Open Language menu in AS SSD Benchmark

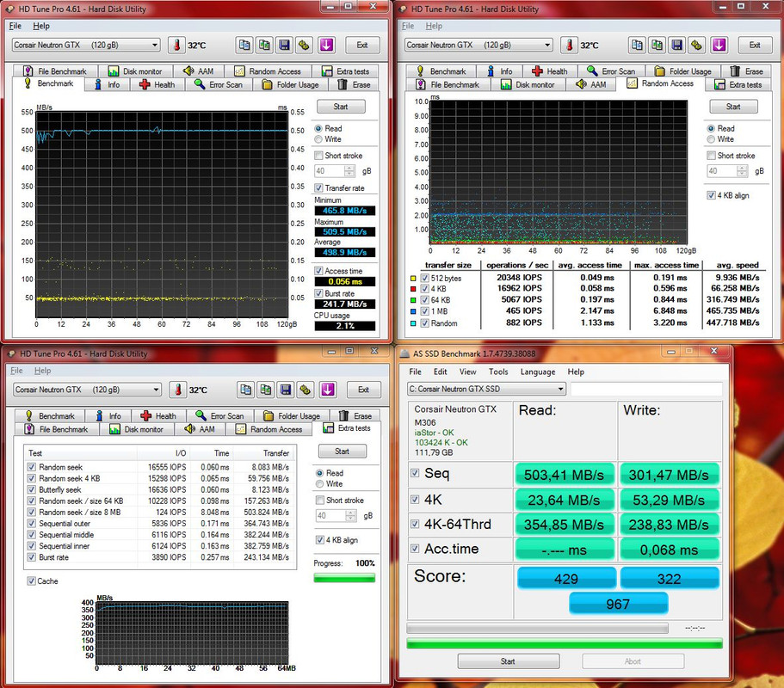tap(538, 372)
